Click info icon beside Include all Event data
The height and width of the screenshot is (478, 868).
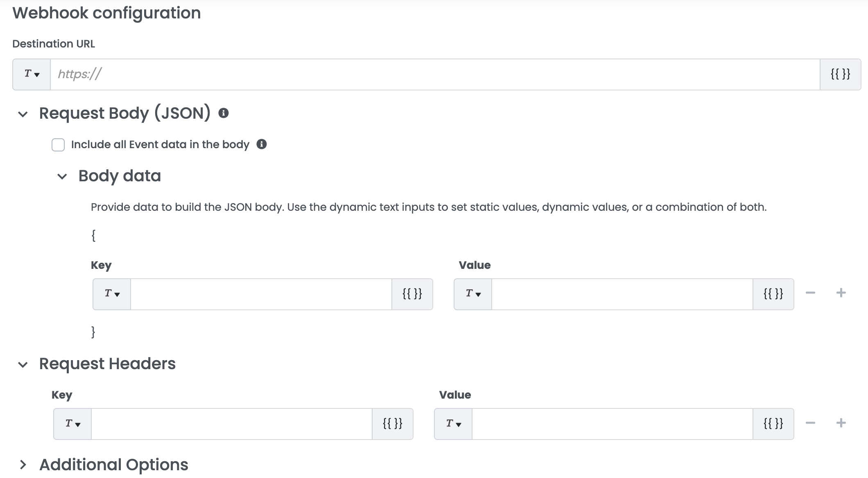pos(262,144)
